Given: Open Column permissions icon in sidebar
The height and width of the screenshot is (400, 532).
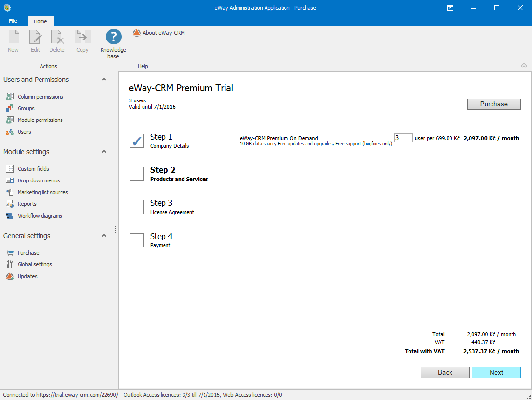Looking at the screenshot, I should coord(10,97).
